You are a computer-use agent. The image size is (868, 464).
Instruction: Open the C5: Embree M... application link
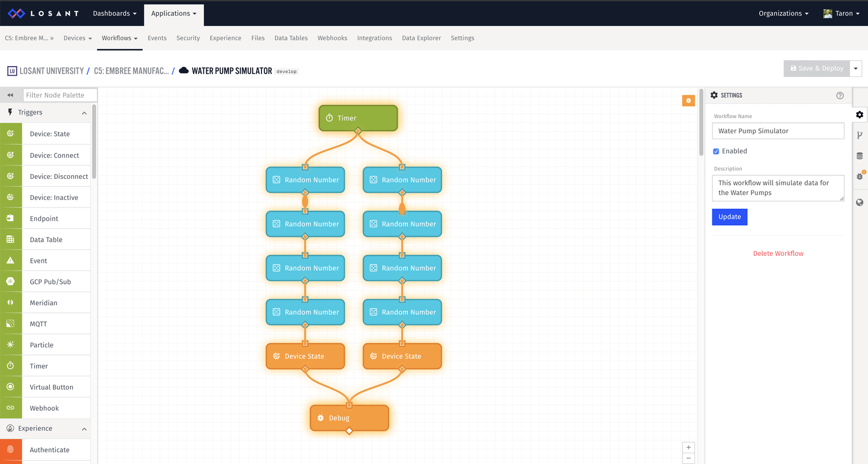pos(29,38)
